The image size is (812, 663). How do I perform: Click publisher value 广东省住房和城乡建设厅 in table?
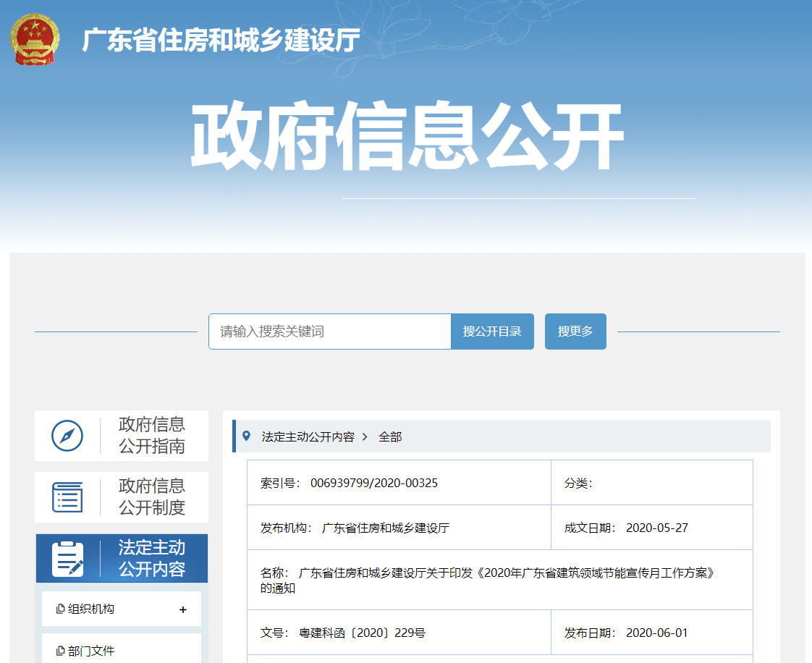(x=385, y=528)
